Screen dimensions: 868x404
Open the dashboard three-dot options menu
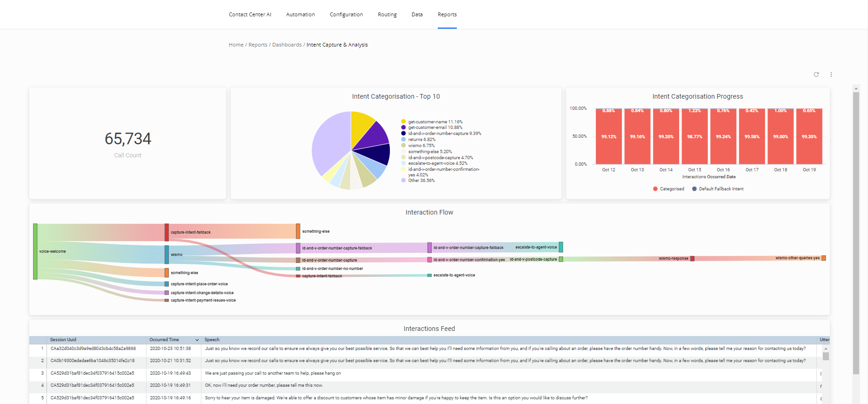point(831,74)
